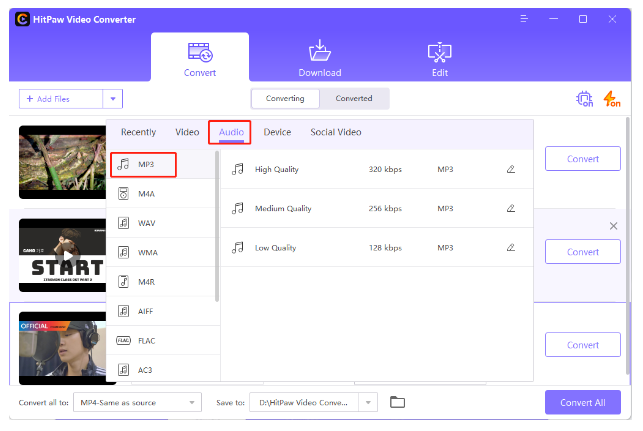Viewport: 643px width, 431px height.
Task: Toggle hardware acceleration chip icon
Action: point(584,99)
